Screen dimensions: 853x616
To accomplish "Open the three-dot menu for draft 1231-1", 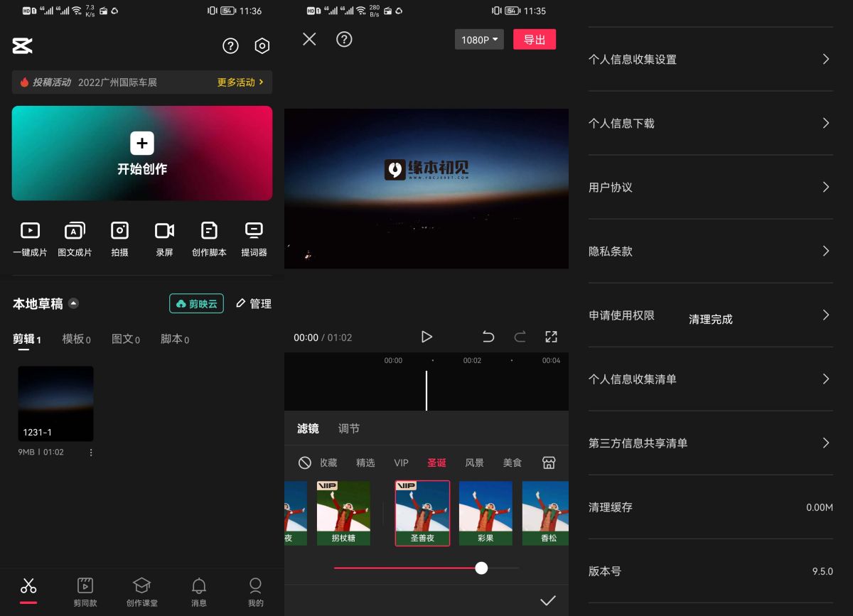I will (91, 452).
